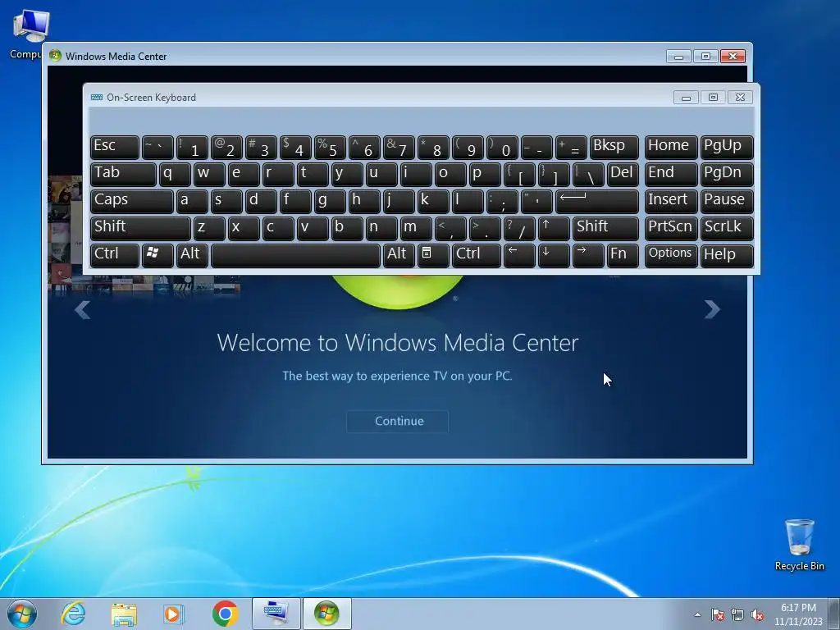
Task: Tap the PgUp key
Action: [727, 148]
